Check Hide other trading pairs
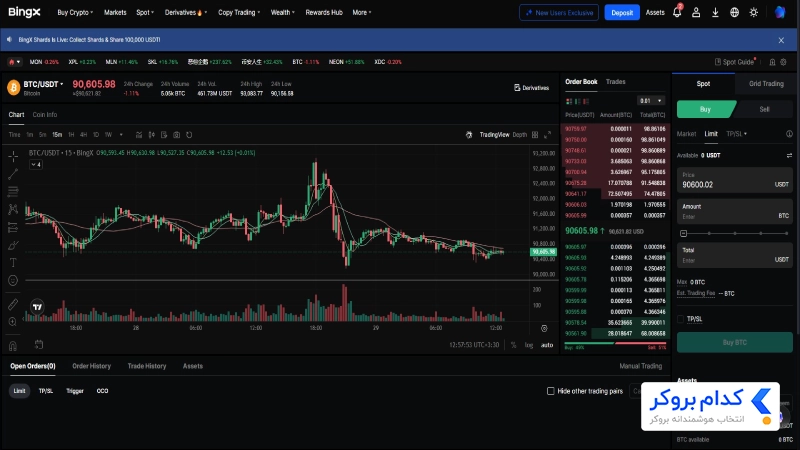The width and height of the screenshot is (800, 450). tap(551, 391)
